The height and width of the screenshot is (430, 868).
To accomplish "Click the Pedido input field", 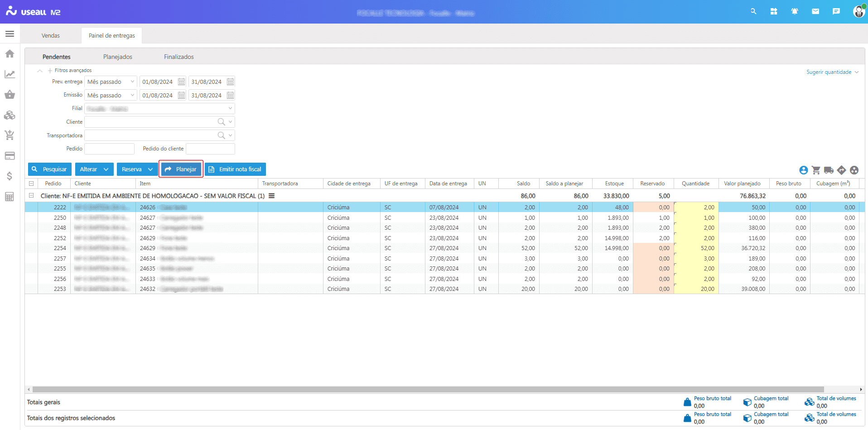I will point(110,149).
